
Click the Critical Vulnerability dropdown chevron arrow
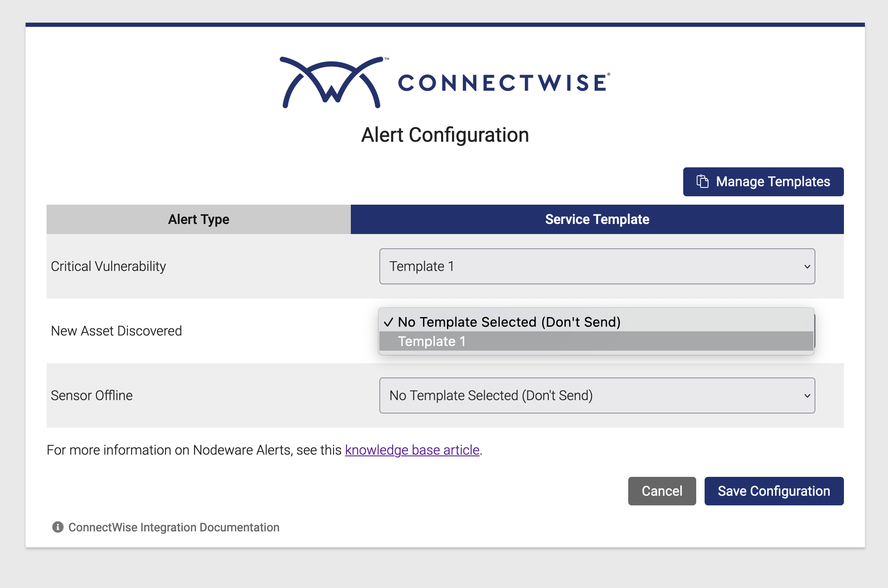(x=807, y=267)
